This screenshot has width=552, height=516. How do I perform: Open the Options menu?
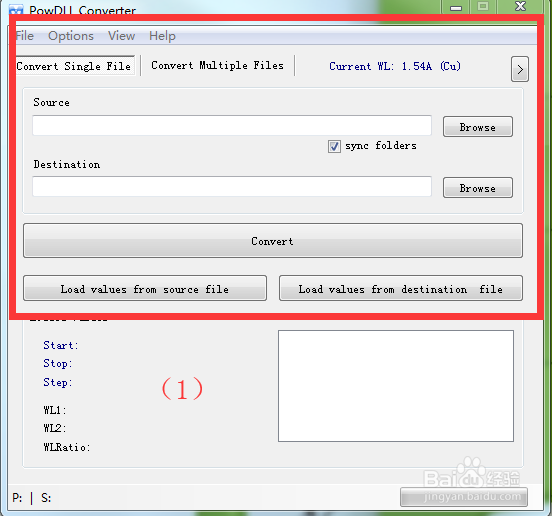[71, 36]
